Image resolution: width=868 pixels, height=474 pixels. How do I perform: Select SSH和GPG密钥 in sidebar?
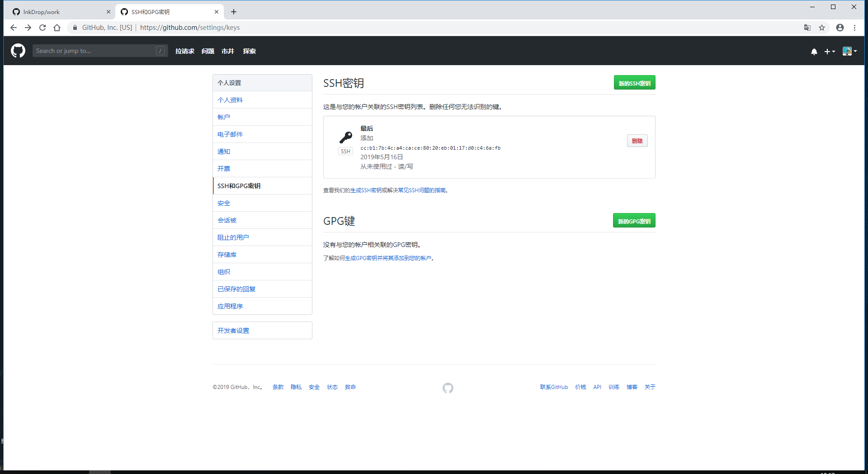[262, 186]
